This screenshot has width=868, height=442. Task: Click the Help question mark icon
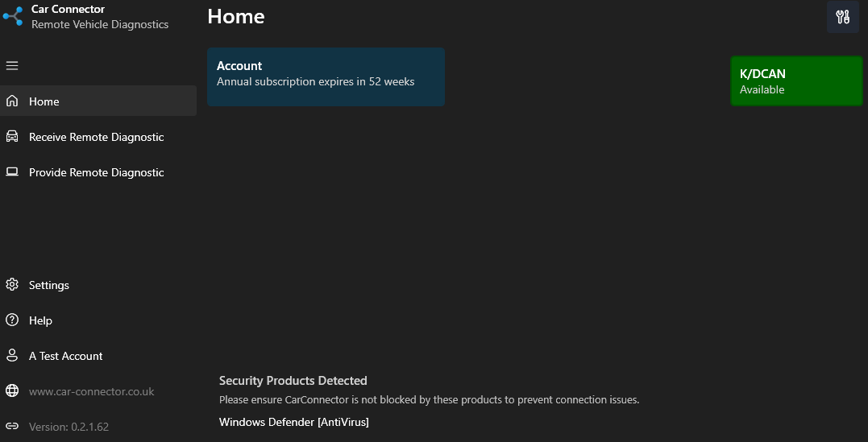[12, 320]
